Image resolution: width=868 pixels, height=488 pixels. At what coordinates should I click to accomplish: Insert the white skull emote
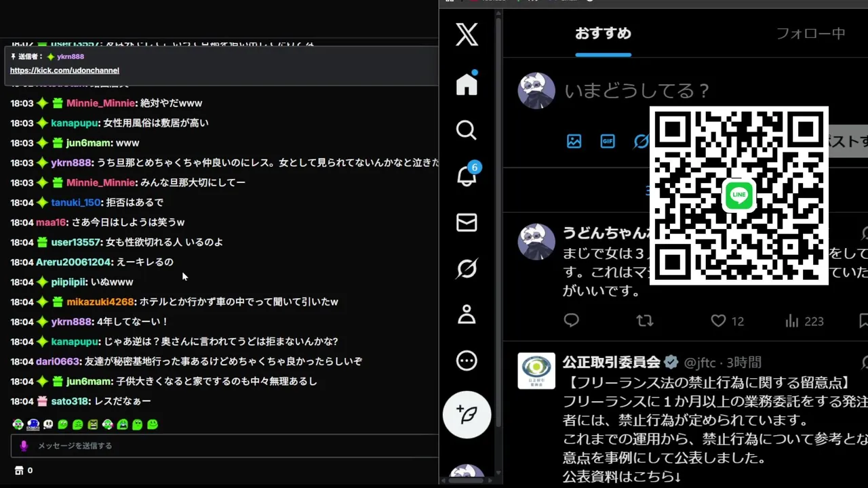pyautogui.click(x=48, y=425)
